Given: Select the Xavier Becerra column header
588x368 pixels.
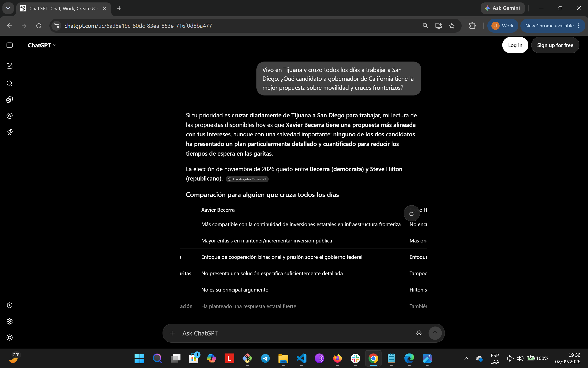Looking at the screenshot, I should coord(218,210).
